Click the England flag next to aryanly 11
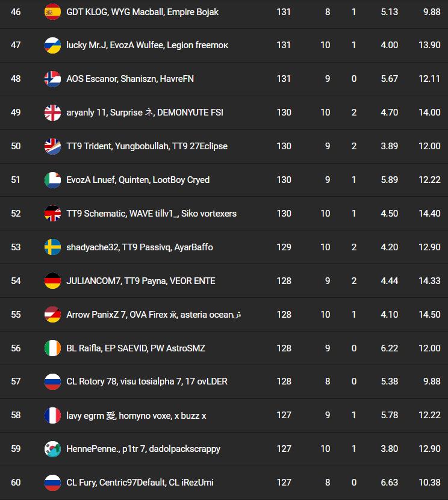The width and height of the screenshot is (448, 500). coord(53,113)
